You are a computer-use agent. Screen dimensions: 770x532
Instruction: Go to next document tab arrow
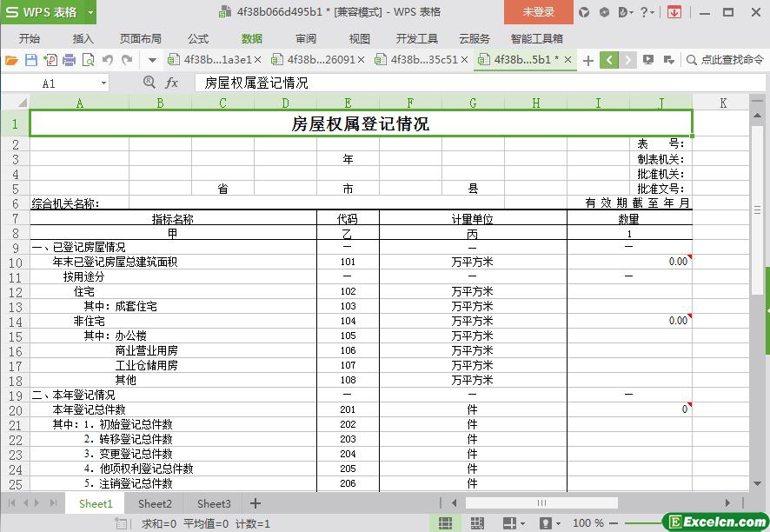[x=627, y=60]
